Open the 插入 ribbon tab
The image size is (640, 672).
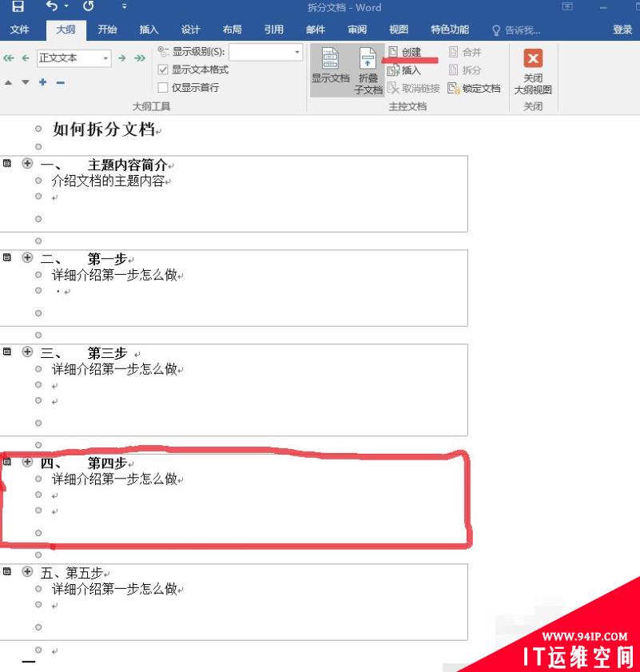point(149,30)
